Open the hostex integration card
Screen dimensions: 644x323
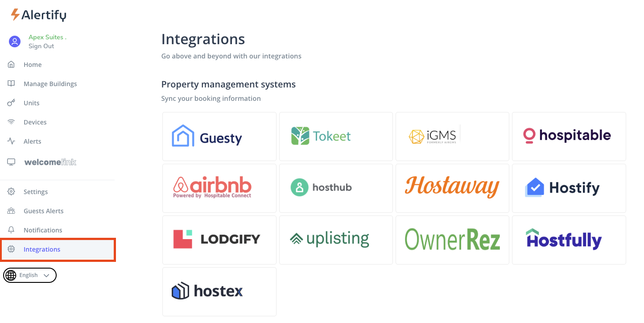coord(219,292)
